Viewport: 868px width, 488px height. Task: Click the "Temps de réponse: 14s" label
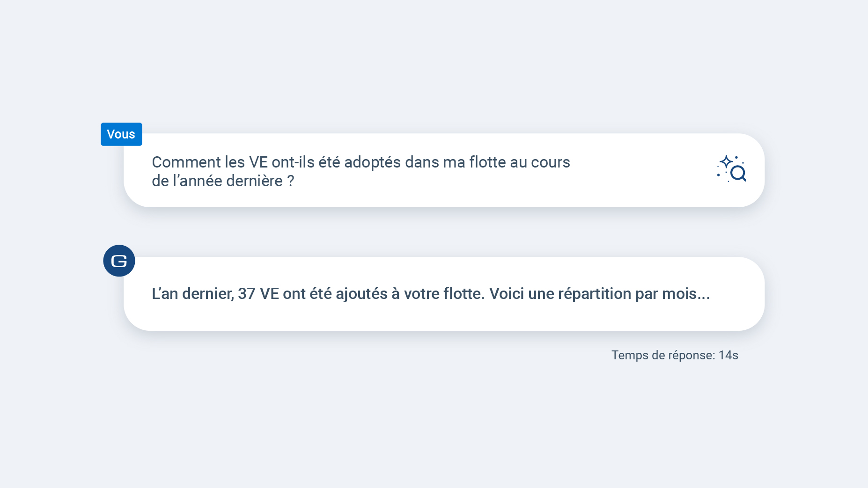coord(674,355)
